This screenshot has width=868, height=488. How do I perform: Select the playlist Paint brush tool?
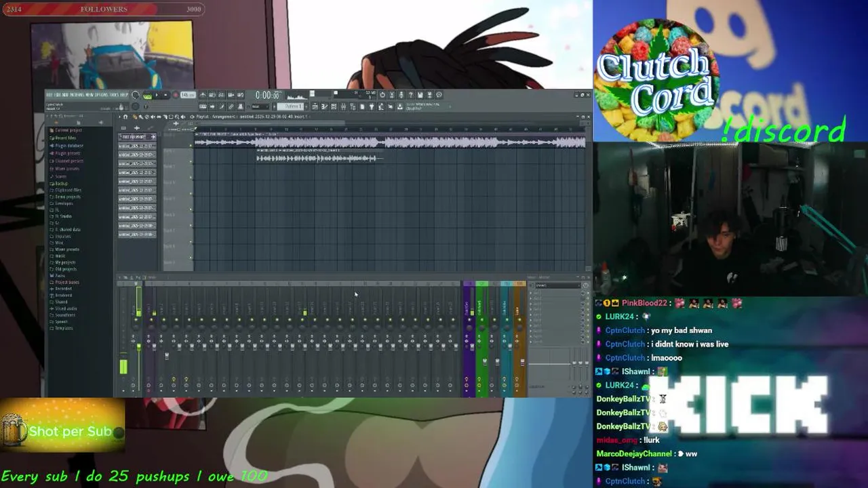point(140,117)
